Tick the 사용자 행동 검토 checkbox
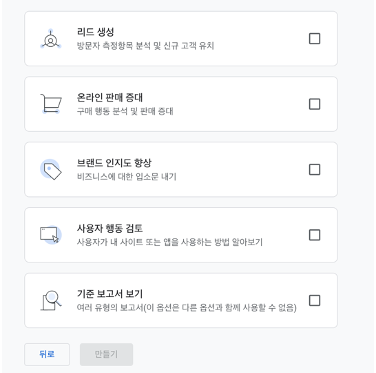Viewport: 376px width, 373px height. pyautogui.click(x=314, y=235)
